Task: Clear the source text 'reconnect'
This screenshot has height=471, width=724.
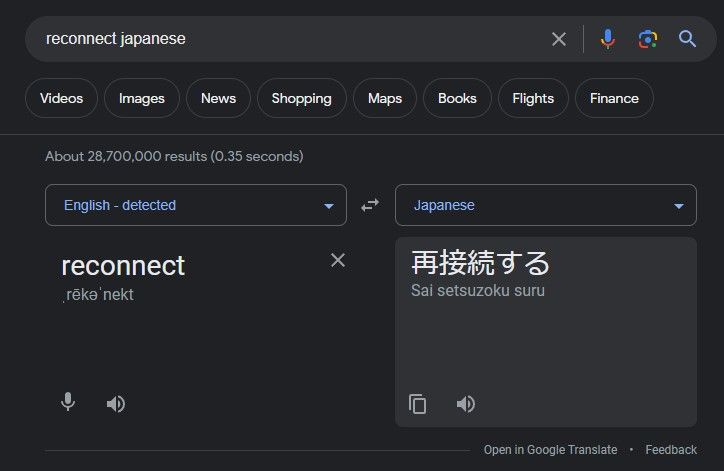Action: tap(338, 260)
